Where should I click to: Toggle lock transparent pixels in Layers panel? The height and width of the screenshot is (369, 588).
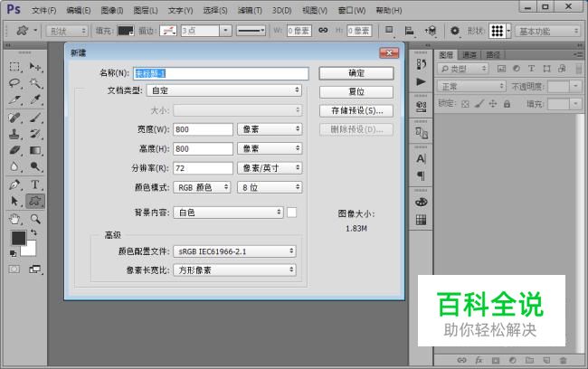(465, 104)
